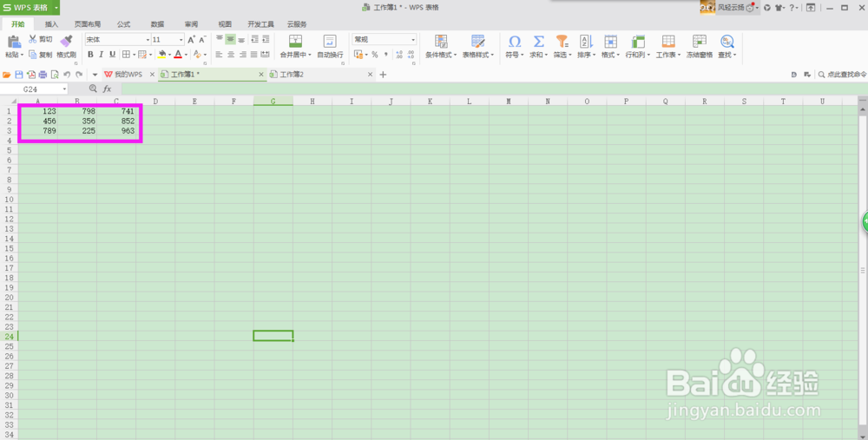Screen dimensions: 868x440
Task: Switch to the 页面布局 ribbon tab
Action: pos(88,24)
